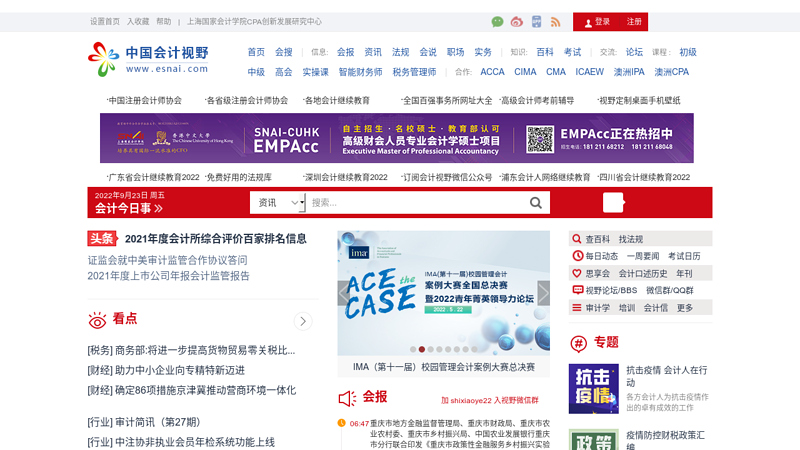Open 帮助 in top bar
Image resolution: width=800 pixels, height=450 pixels.
(x=164, y=21)
